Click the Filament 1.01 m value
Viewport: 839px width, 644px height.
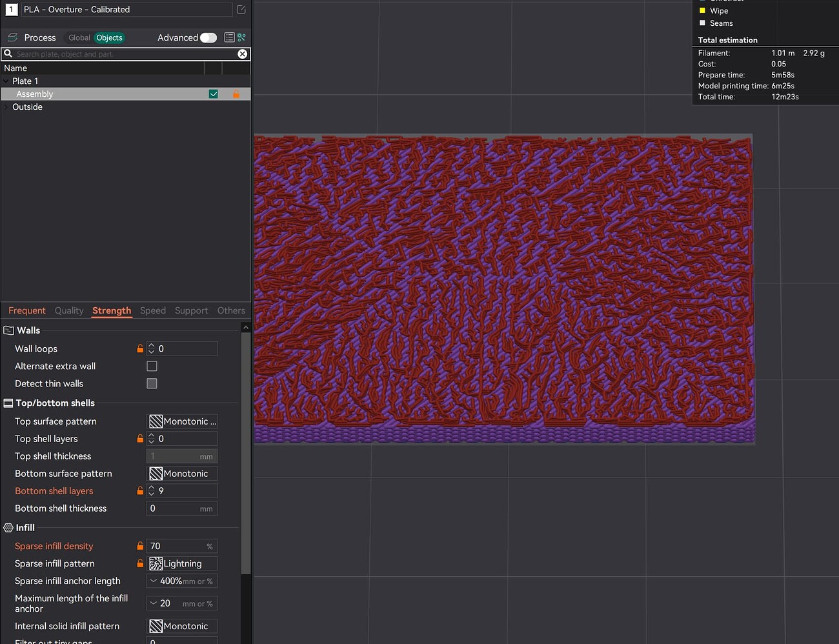(783, 53)
